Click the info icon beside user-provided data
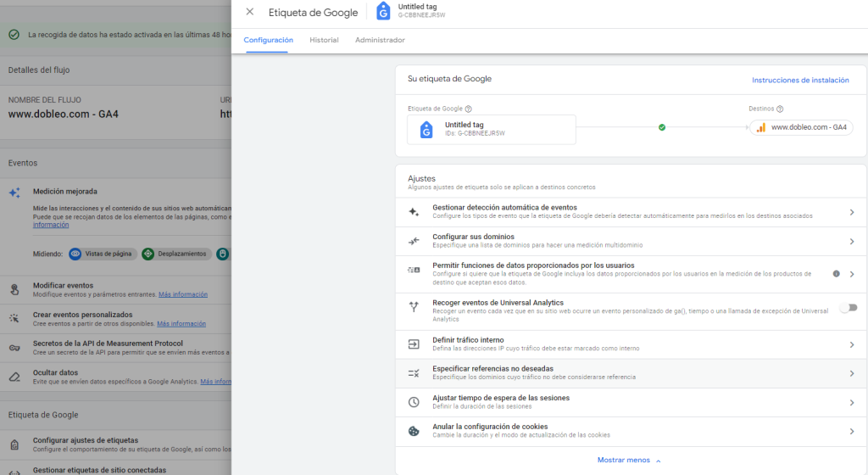The height and width of the screenshot is (475, 868). point(836,274)
